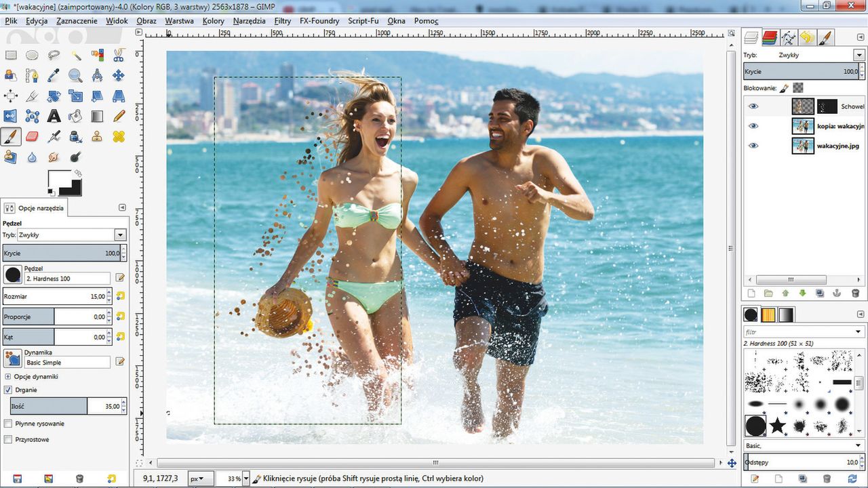Select the Zoom magnifier tool

tap(75, 76)
